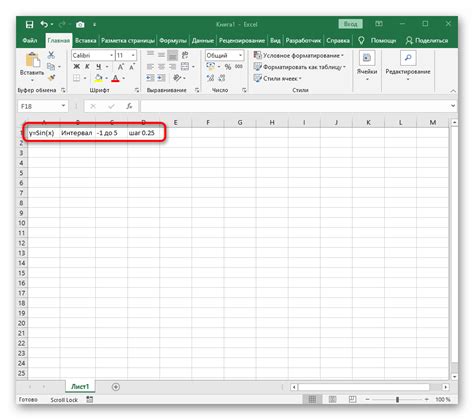The image size is (474, 420).
Task: Click the zoom slider handle
Action: (x=397, y=399)
